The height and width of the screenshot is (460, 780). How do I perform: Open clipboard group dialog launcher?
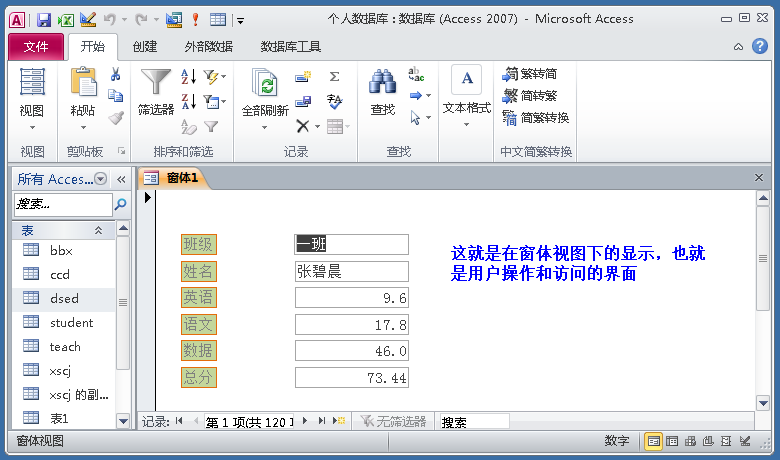(121, 151)
